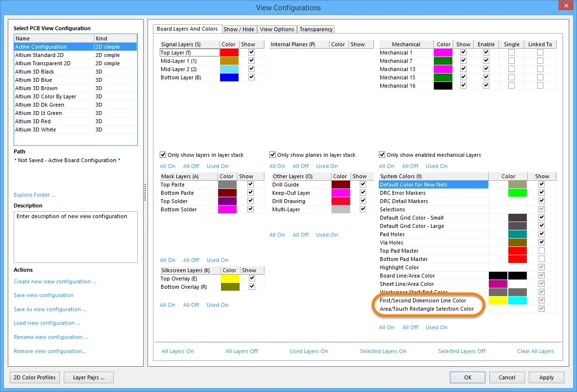Open the View Options tab

pyautogui.click(x=277, y=29)
